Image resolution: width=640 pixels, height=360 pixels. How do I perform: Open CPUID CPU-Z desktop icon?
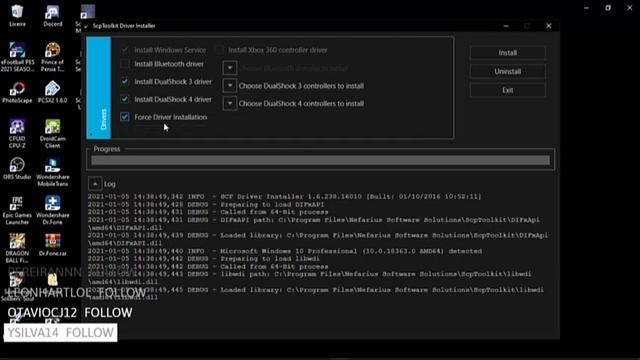click(17, 134)
